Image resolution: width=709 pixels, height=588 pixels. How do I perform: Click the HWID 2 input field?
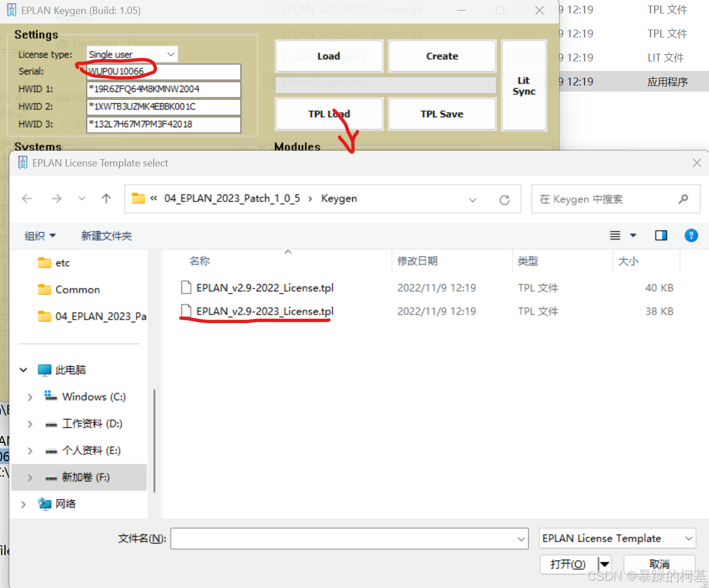(164, 107)
